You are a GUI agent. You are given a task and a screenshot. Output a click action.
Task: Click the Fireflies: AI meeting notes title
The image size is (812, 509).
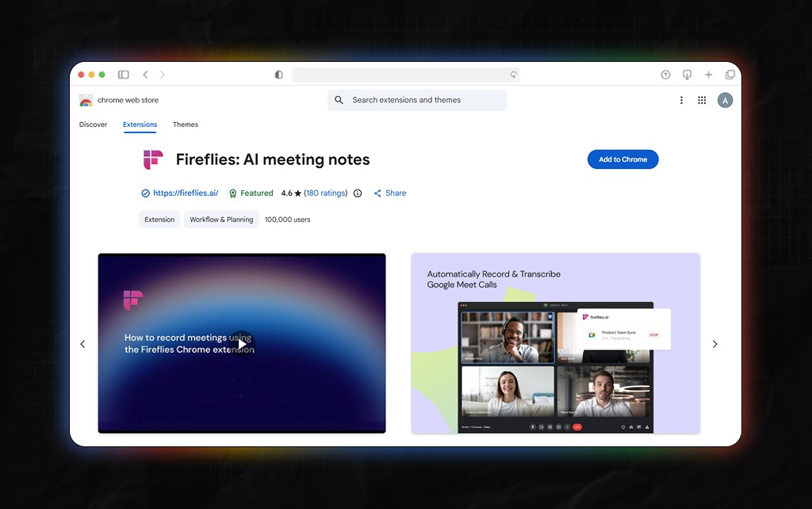[273, 159]
